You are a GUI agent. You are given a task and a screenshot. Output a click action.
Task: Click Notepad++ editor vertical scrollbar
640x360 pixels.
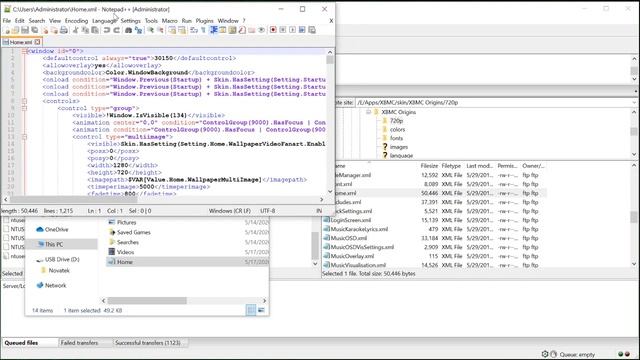(x=330, y=121)
